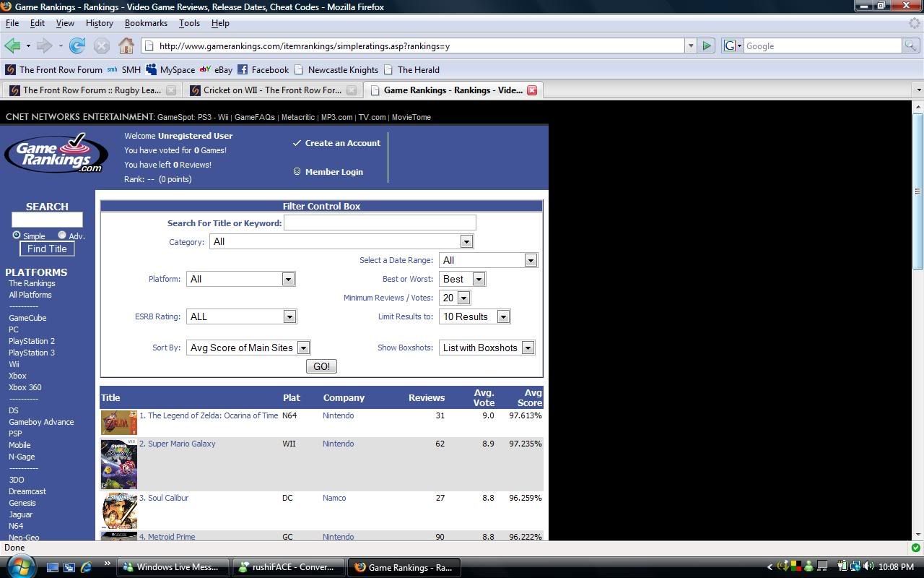This screenshot has height=578, width=924.
Task: Open the Google search engine selector icon
Action: [732, 46]
